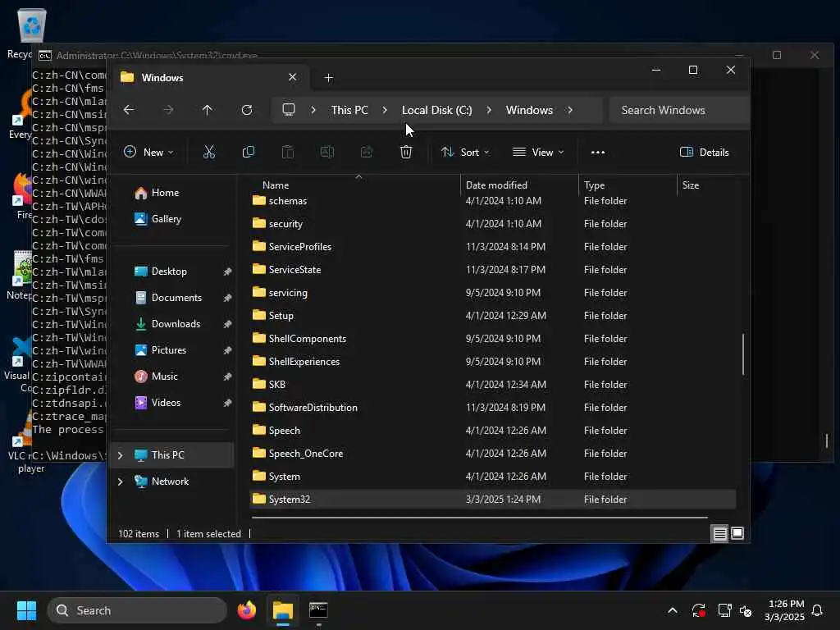This screenshot has height=630, width=840.
Task: Expand chevron after This PC in breadcrumb
Action: coord(385,110)
